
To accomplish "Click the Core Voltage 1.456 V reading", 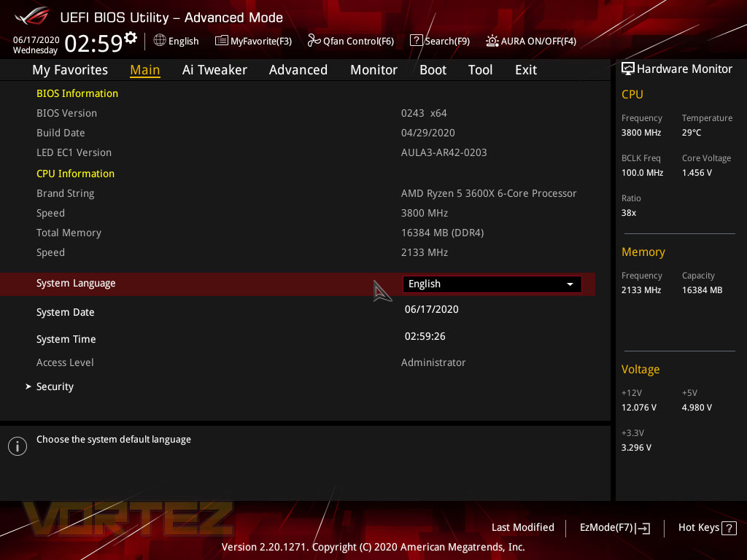I will tap(697, 173).
